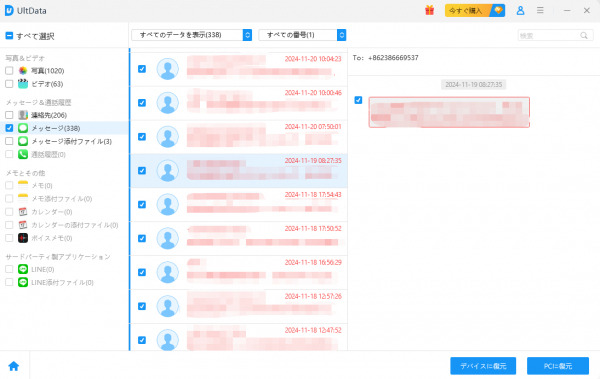Click the call history phone icon

click(x=23, y=154)
